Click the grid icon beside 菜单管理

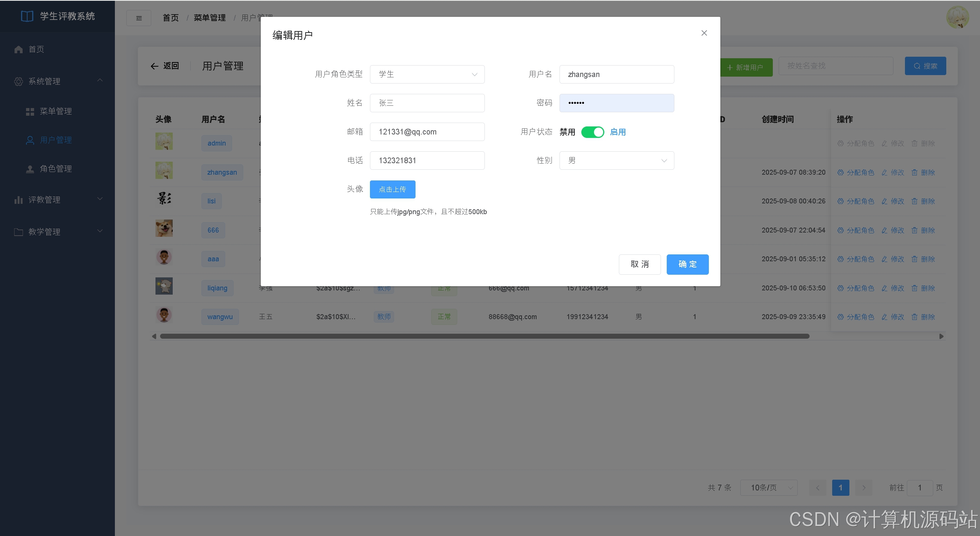[30, 111]
